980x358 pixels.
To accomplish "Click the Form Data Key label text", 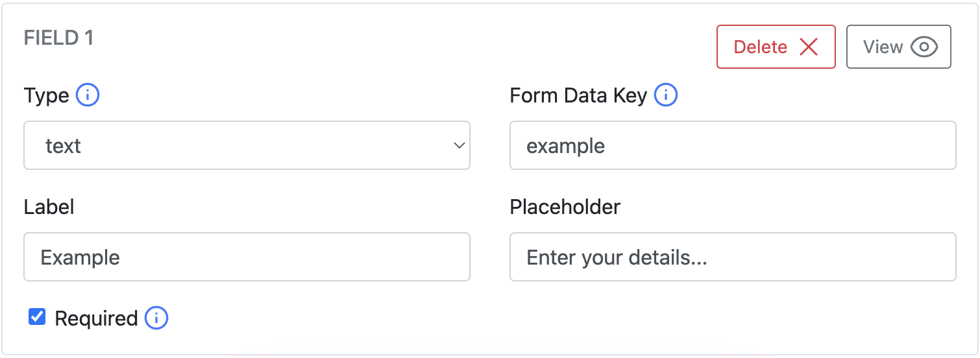I will click(x=578, y=96).
